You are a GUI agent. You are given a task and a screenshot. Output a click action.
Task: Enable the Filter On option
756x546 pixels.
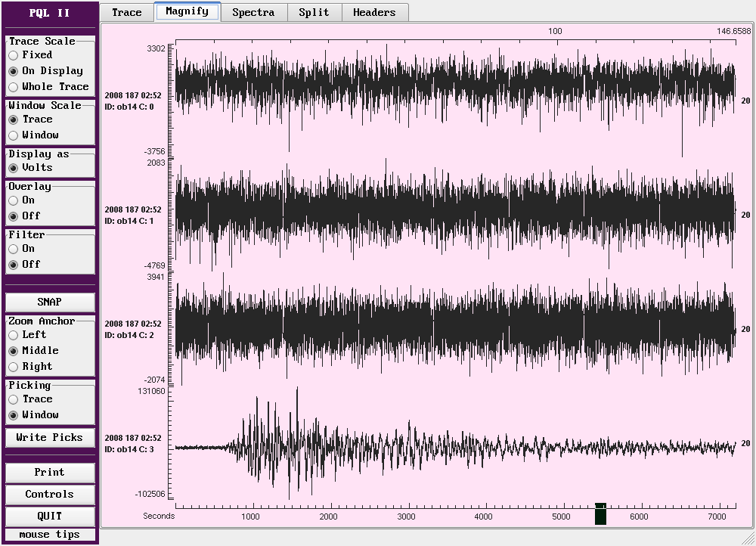(14, 249)
